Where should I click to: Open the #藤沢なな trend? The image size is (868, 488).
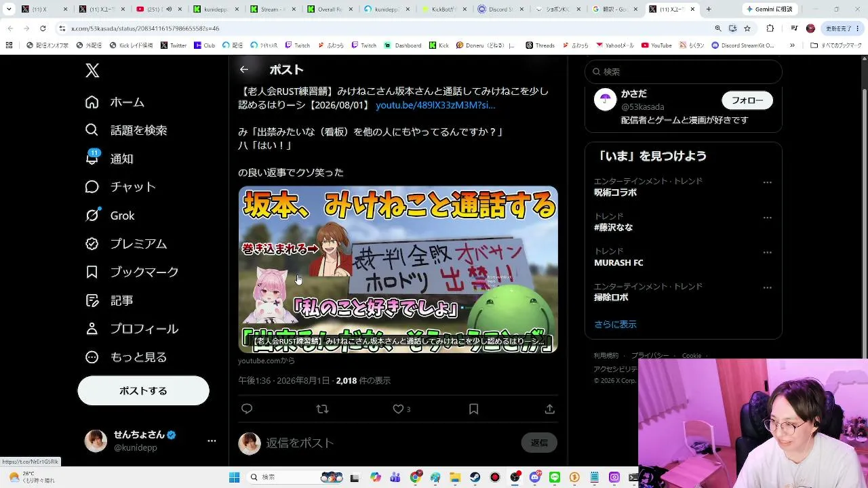613,228
